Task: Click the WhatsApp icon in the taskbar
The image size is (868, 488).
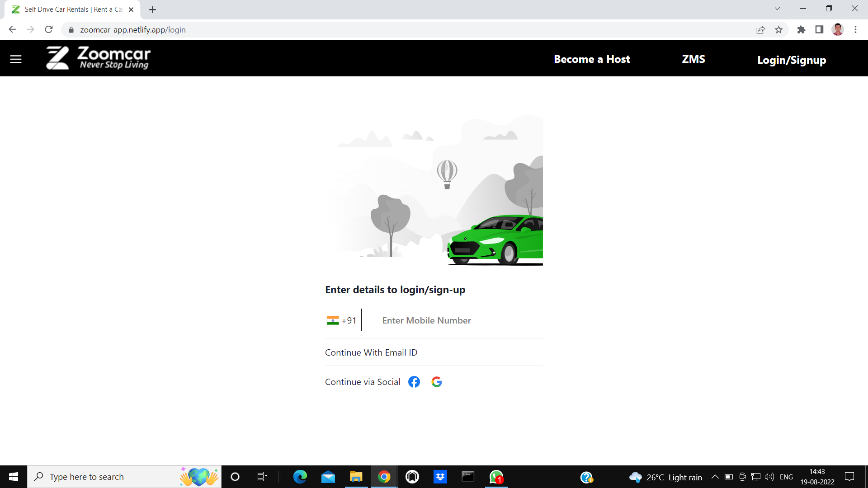Action: coord(496,477)
